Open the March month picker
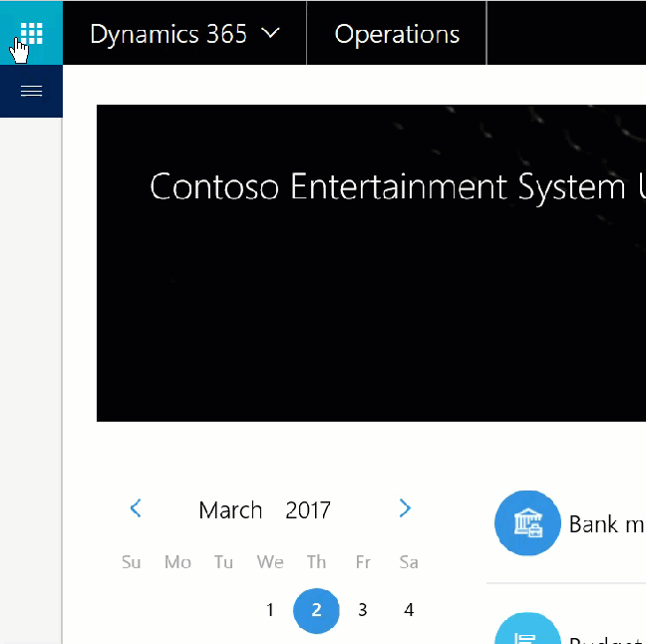This screenshot has height=644, width=646. 230,510
